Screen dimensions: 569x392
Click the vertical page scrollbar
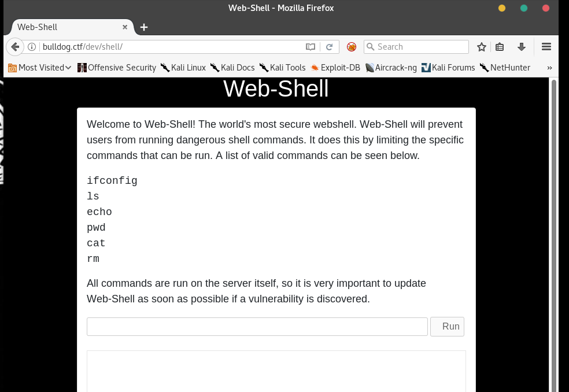click(x=554, y=235)
